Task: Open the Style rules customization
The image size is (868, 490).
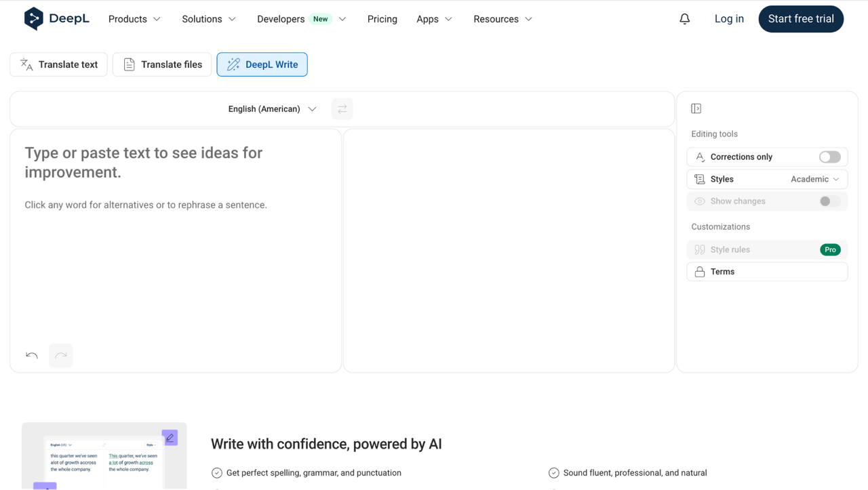Action: tap(767, 250)
